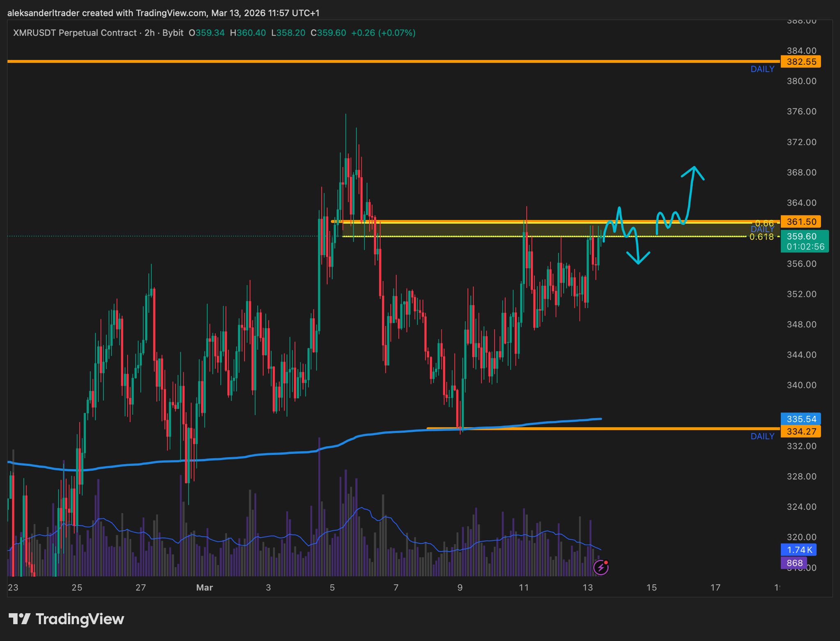The height and width of the screenshot is (641, 840).
Task: Click the yellow Fibonacci zone rectangle
Action: pos(451,229)
